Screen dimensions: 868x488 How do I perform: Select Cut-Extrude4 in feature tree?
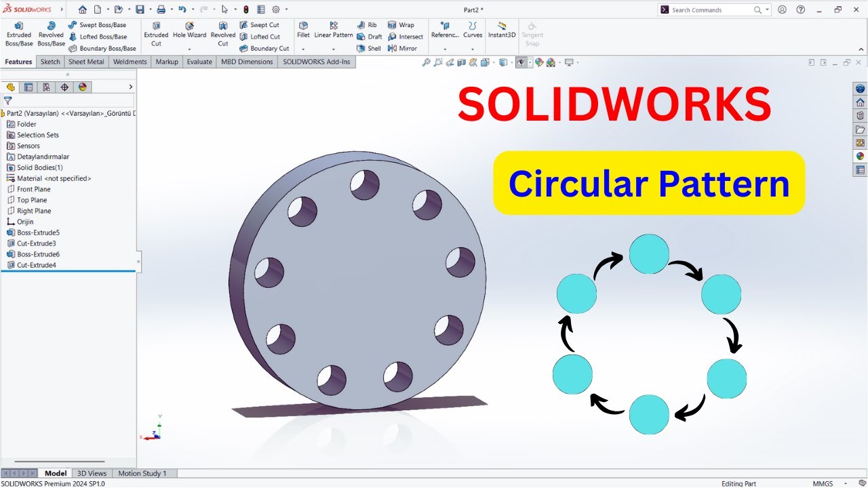(31, 265)
